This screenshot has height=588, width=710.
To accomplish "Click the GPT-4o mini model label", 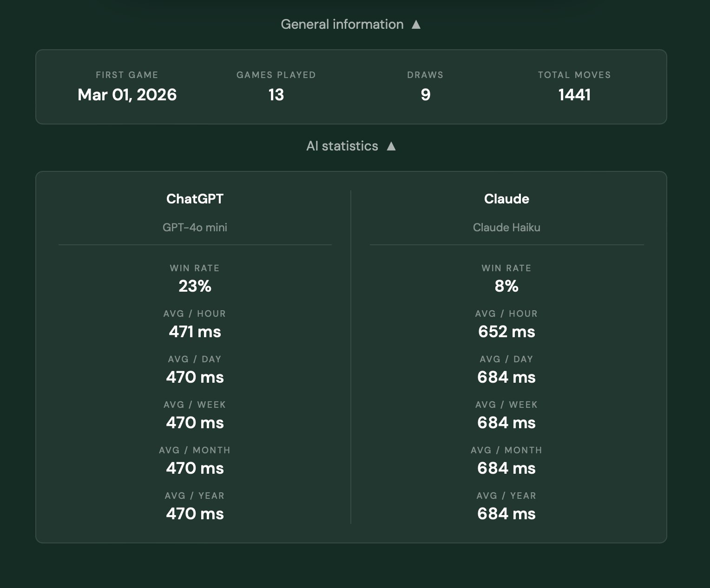I will [x=195, y=228].
